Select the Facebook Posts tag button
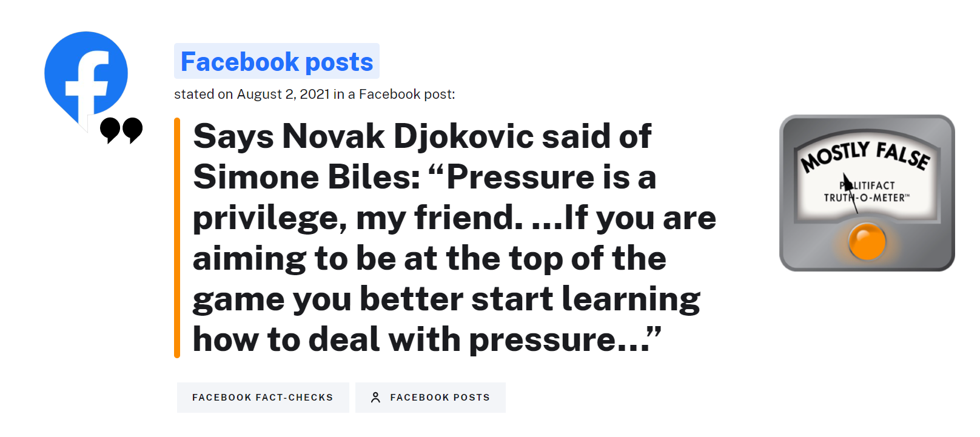980x437 pixels. pyautogui.click(x=431, y=398)
